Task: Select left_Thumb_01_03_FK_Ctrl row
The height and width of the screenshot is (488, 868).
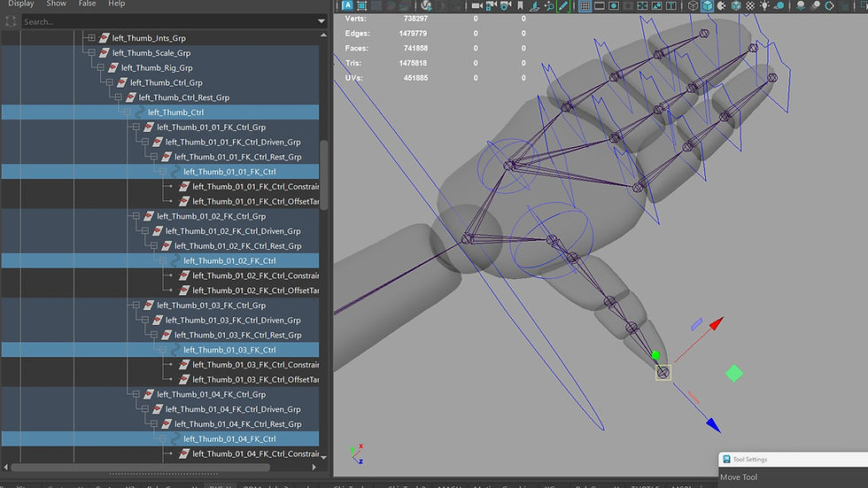Action: tap(160, 350)
